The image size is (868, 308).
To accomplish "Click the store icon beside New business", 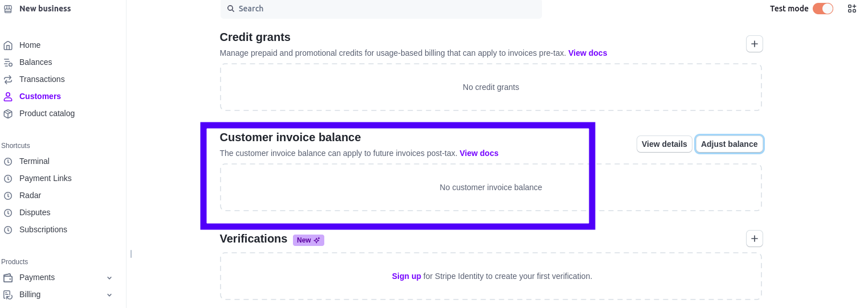I will click(8, 9).
